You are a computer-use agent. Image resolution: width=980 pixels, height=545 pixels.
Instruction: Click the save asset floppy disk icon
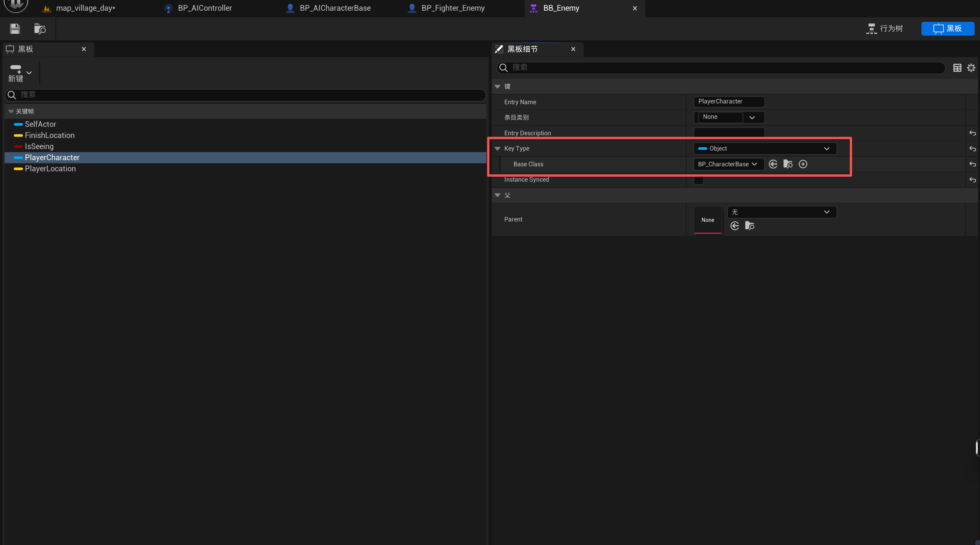point(15,29)
